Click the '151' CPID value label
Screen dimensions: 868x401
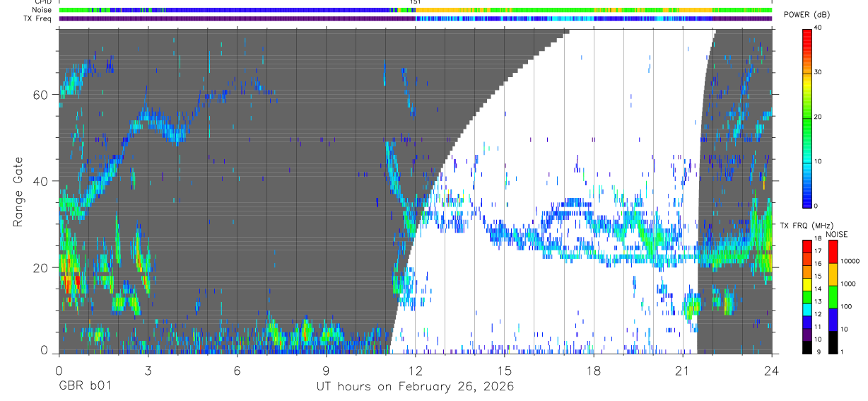pyautogui.click(x=416, y=2)
